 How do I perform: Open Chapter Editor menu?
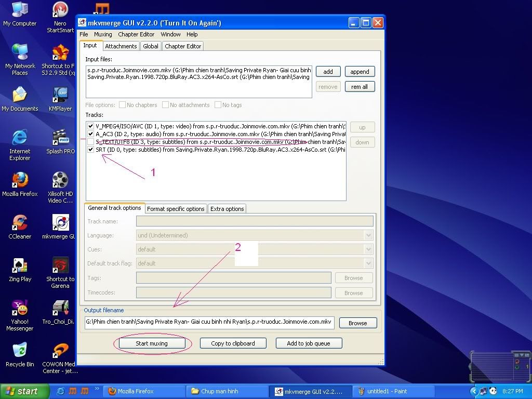pos(136,34)
